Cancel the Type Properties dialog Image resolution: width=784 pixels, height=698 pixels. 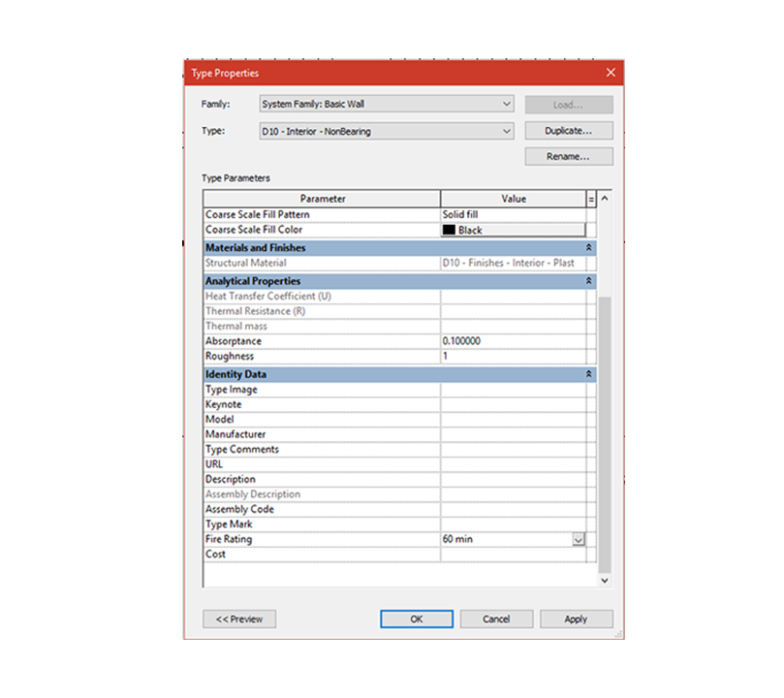coord(496,619)
